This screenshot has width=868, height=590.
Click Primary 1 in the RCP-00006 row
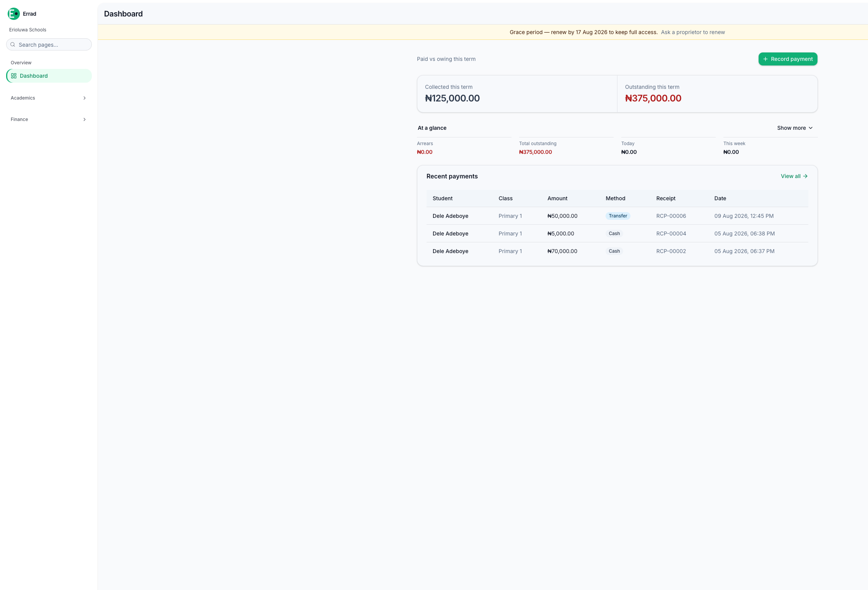(510, 216)
